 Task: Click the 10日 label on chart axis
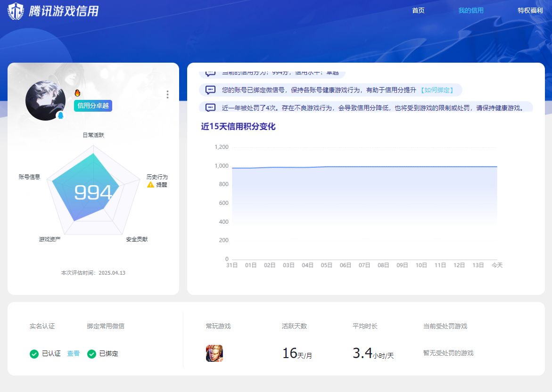click(421, 265)
